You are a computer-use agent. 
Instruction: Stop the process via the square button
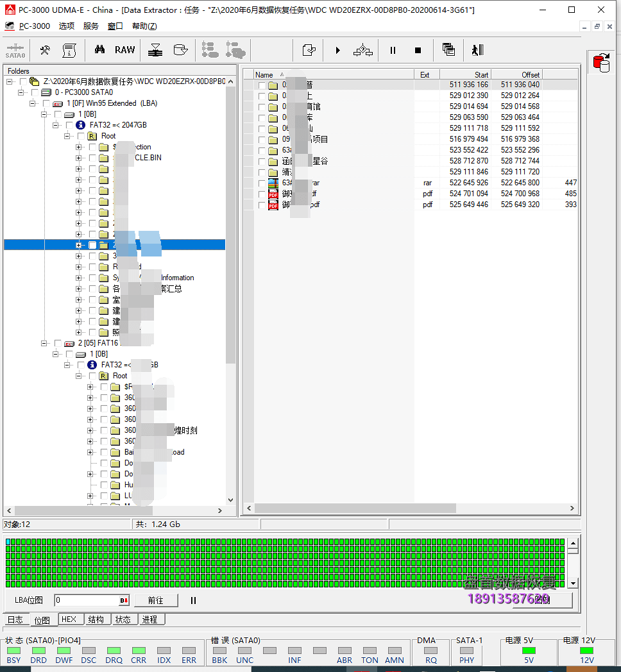418,51
